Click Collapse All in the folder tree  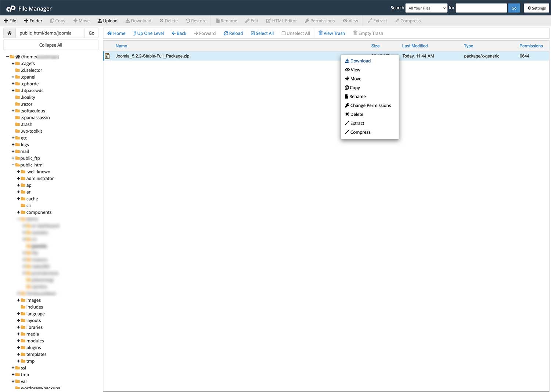coord(51,45)
